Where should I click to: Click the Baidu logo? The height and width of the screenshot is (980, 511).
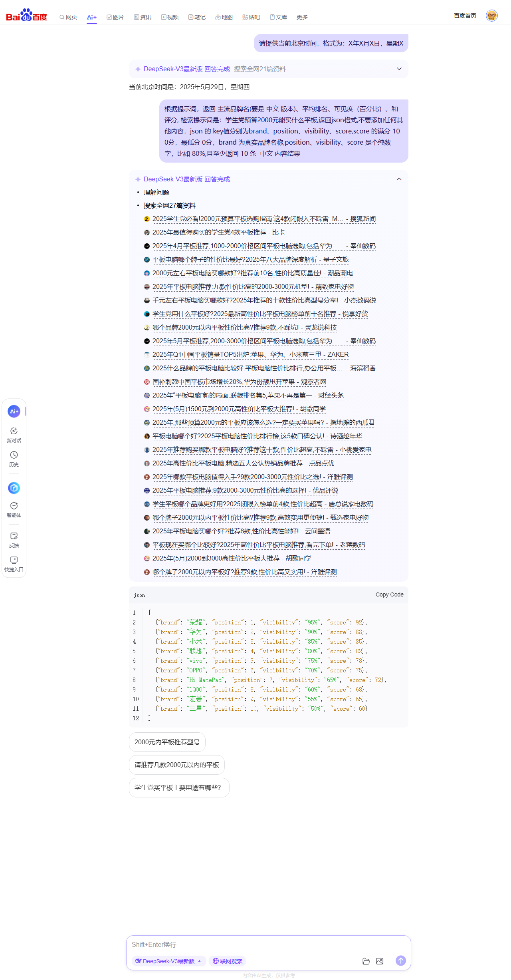point(26,15)
